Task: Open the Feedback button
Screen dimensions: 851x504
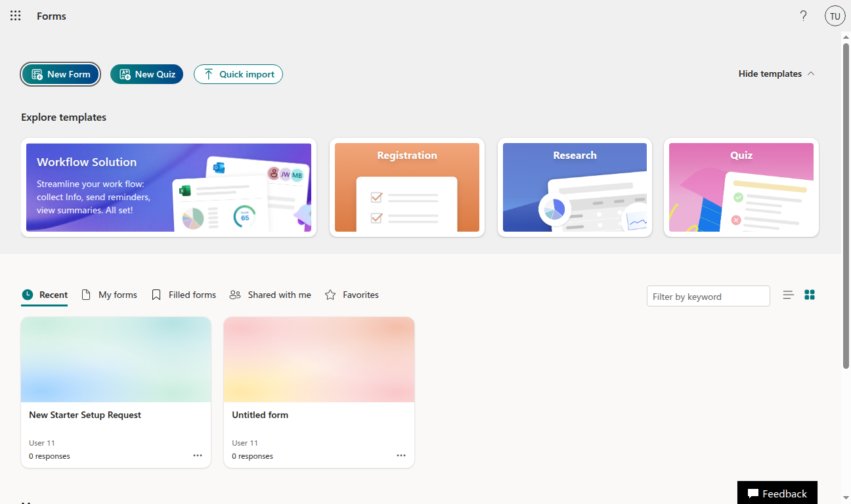Action: (777, 493)
